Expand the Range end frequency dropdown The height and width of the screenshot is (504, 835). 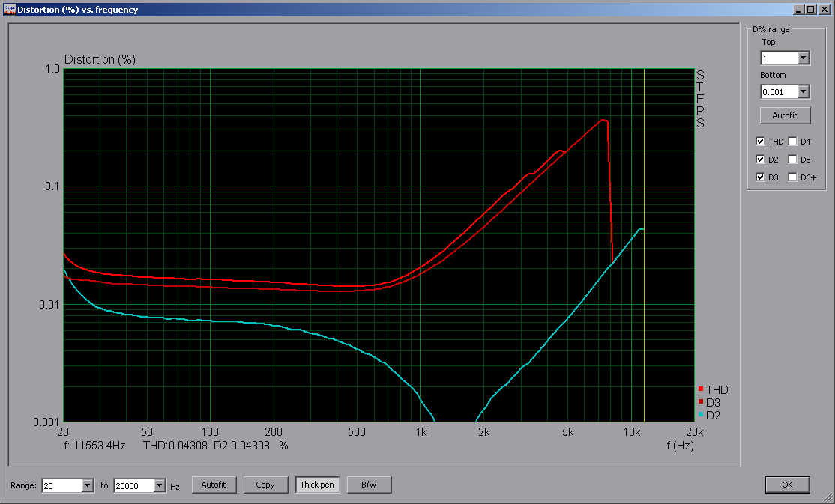pyautogui.click(x=160, y=485)
